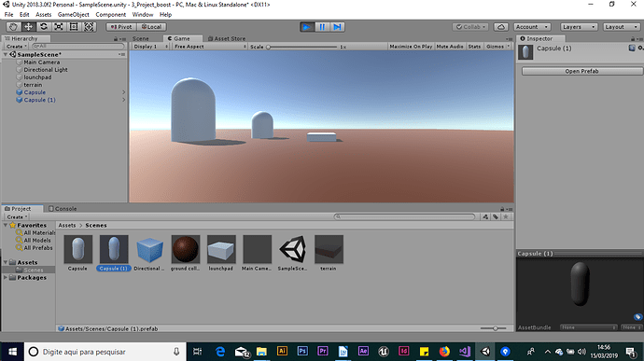
Task: Open Search by Label filter icon
Action: click(496, 216)
